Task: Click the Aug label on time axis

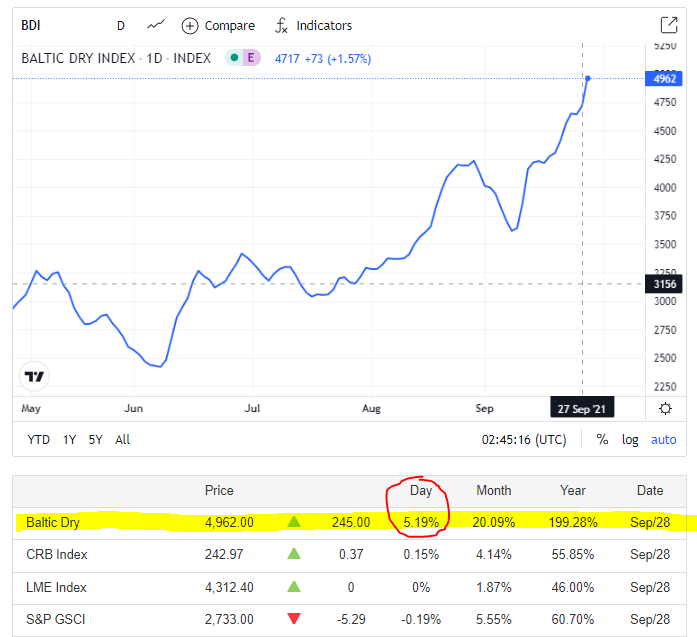Action: point(371,409)
